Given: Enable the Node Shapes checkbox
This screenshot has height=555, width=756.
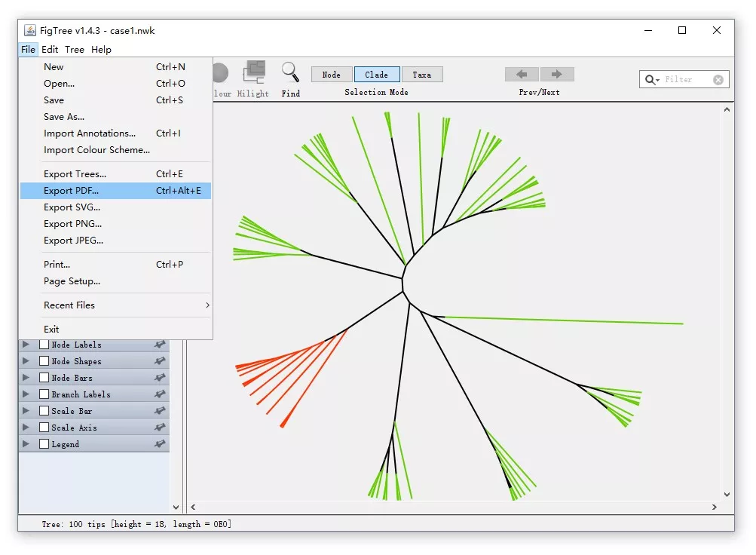Looking at the screenshot, I should click(x=44, y=360).
